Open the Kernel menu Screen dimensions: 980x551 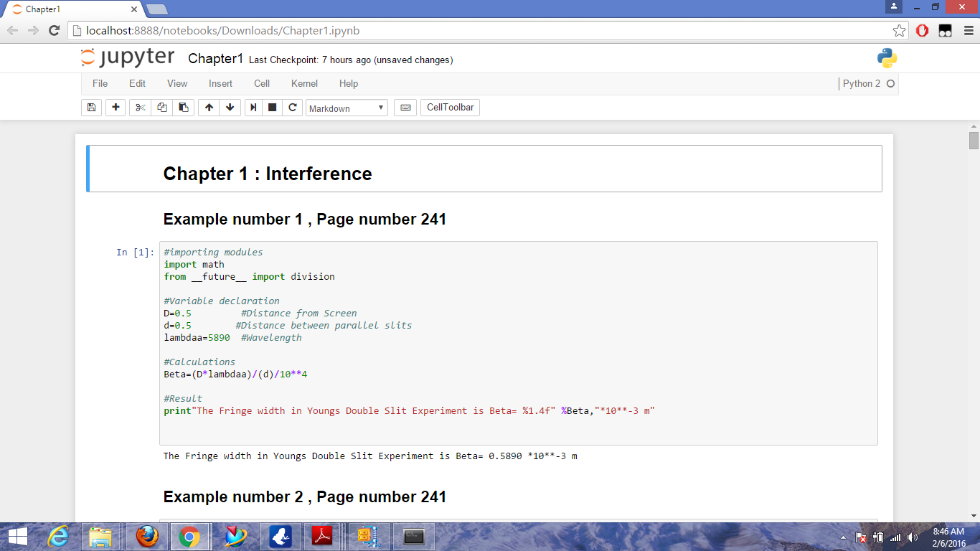coord(304,83)
